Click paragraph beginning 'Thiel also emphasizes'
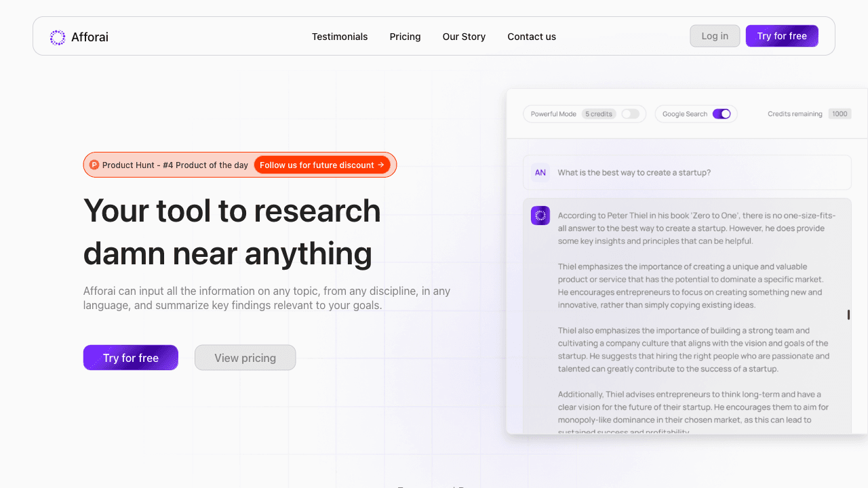Image resolution: width=868 pixels, height=488 pixels. click(694, 350)
